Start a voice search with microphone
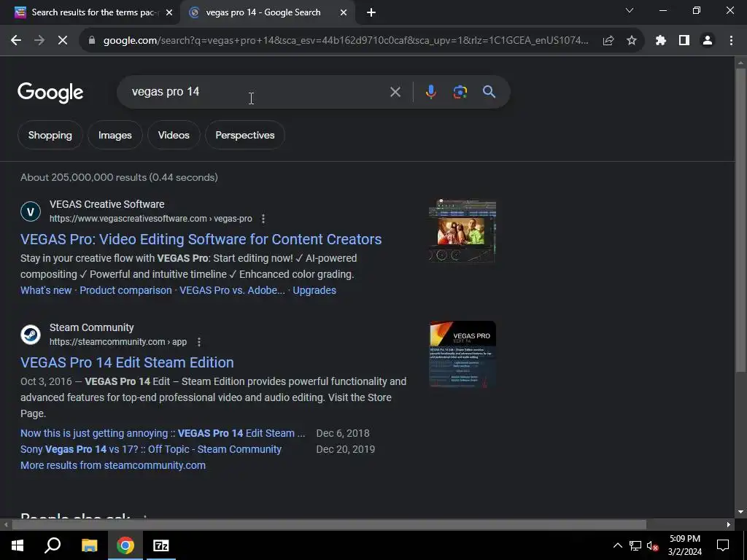Screen dimensions: 747x560 pyautogui.click(x=430, y=92)
